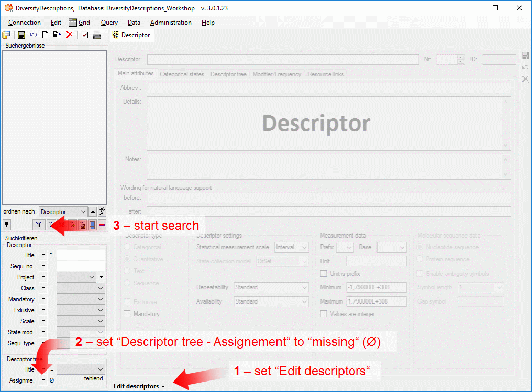The width and height of the screenshot is (532, 392).
Task: Click the running man icon beside sort order
Action: (x=102, y=211)
